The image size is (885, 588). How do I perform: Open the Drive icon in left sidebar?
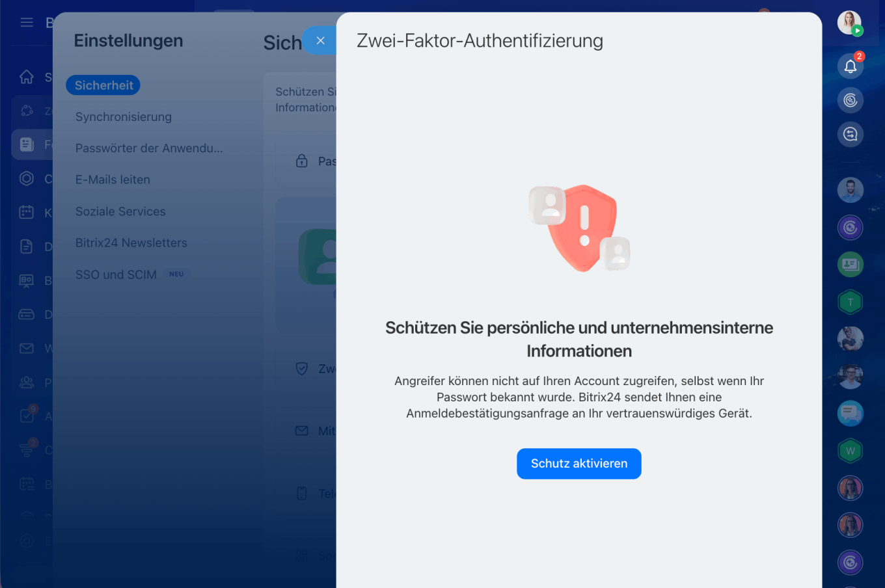pyautogui.click(x=26, y=314)
